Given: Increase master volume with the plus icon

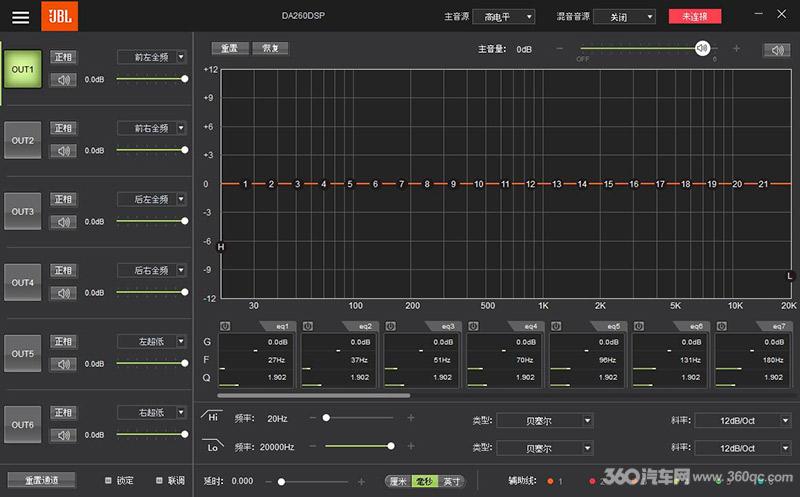Looking at the screenshot, I should tap(736, 48).
